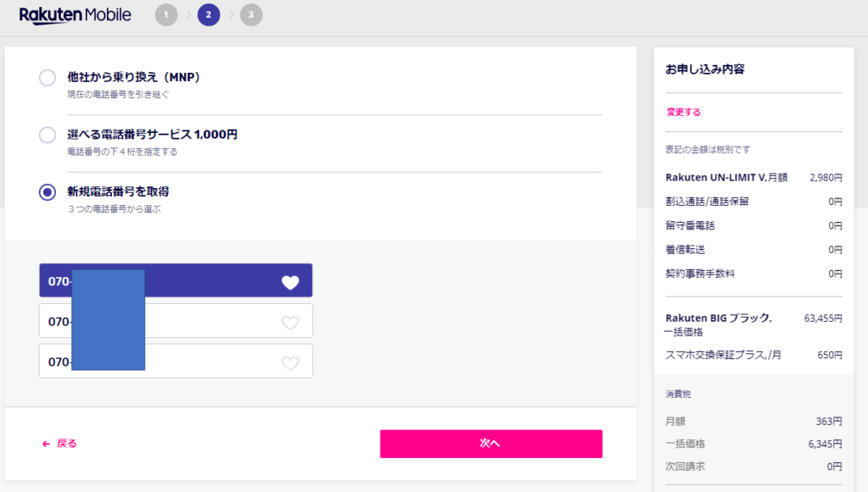The height and width of the screenshot is (492, 868).
Task: Jump to step 3 circle indicator
Action: pyautogui.click(x=251, y=15)
